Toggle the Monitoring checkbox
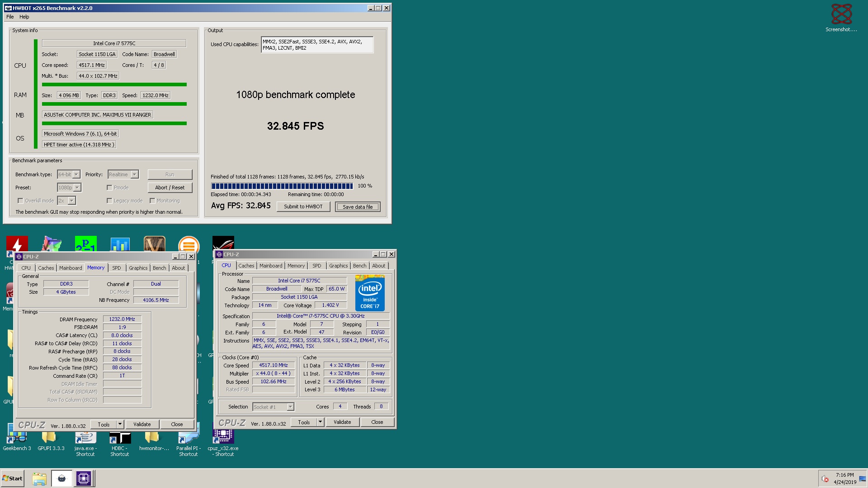 tap(152, 201)
